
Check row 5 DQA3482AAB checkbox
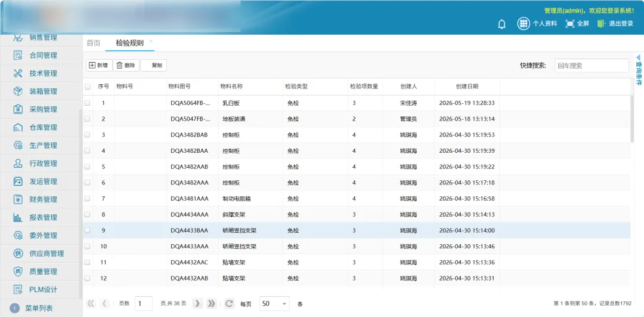(88, 167)
